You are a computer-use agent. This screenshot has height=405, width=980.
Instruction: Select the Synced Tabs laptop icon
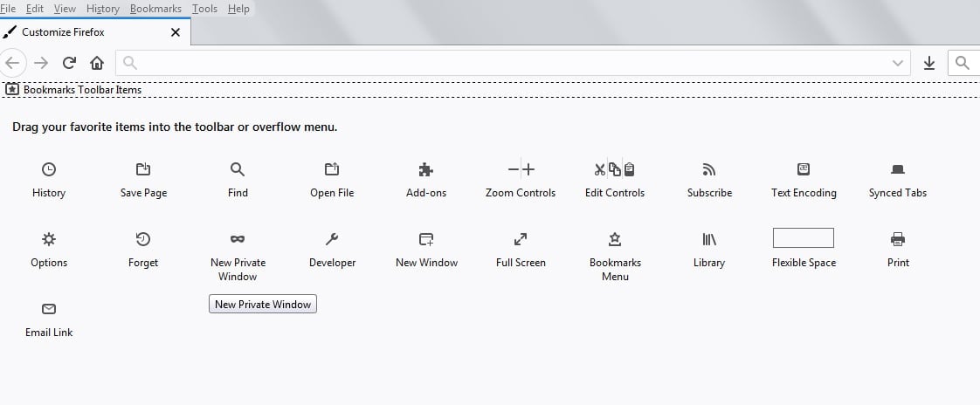tap(898, 169)
